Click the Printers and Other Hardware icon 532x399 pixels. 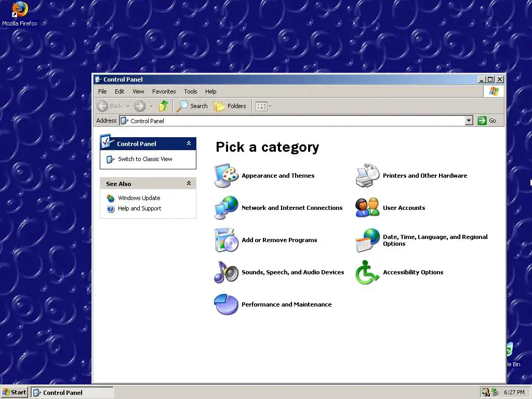coord(367,176)
